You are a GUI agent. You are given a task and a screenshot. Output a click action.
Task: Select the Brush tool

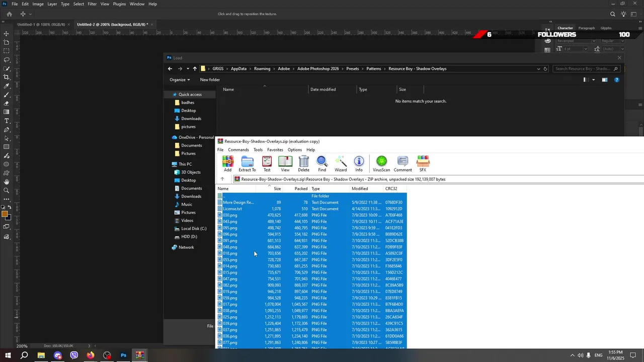coord(7,95)
